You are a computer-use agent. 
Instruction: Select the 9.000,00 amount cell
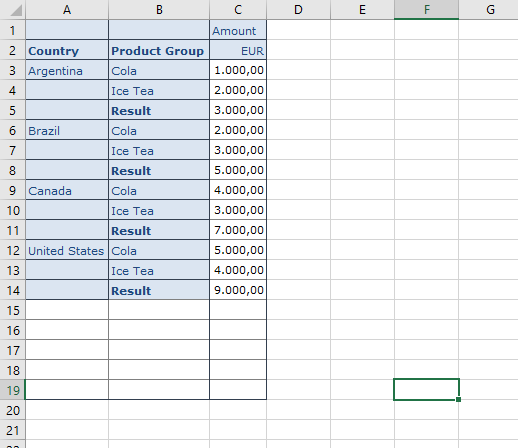(238, 290)
